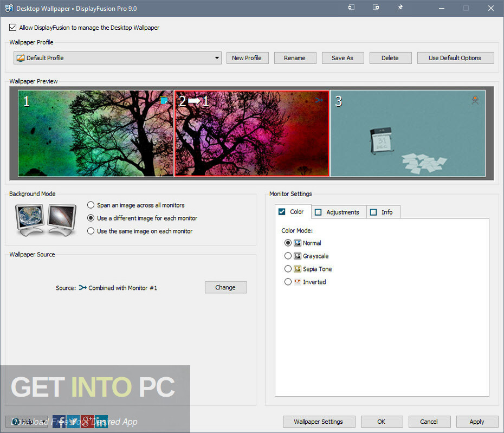Click Use Default Options button

[455, 58]
